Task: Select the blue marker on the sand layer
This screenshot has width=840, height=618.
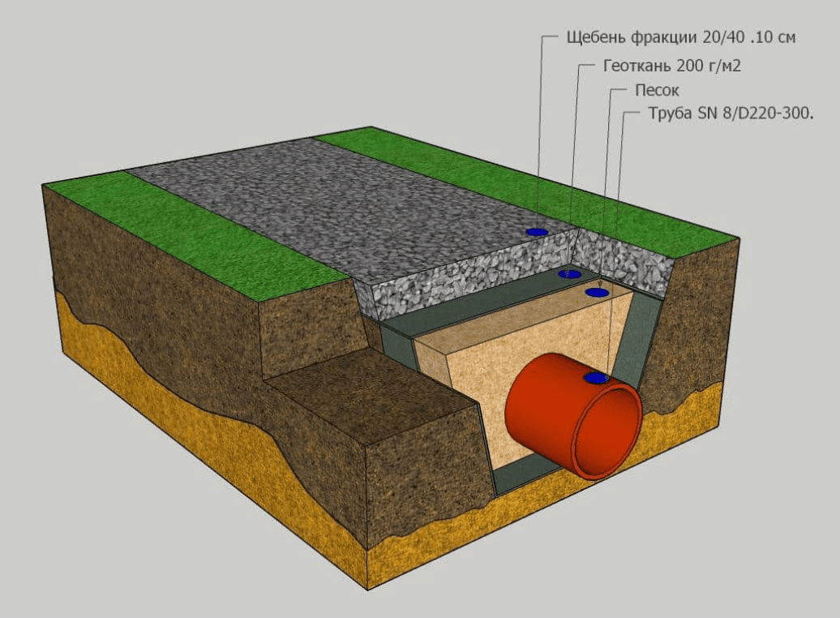Action: 597,292
